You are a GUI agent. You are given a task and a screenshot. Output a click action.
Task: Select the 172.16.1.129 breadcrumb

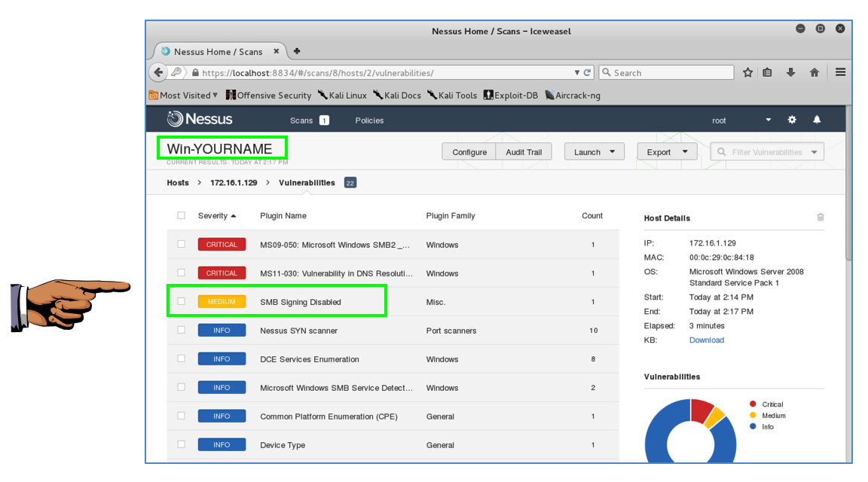click(234, 182)
